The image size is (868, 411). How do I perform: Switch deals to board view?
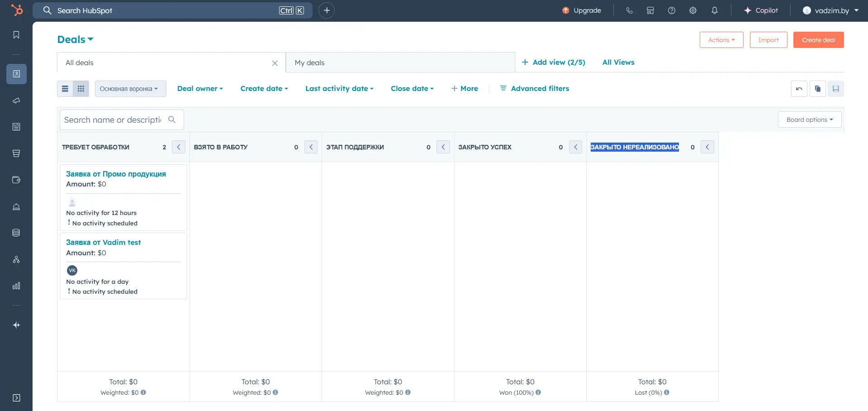point(81,88)
